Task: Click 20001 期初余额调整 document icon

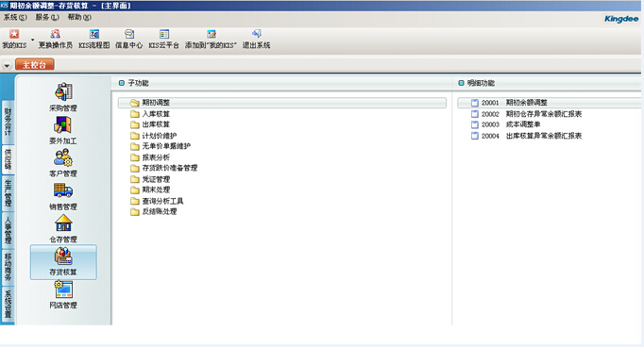Action: [x=475, y=103]
